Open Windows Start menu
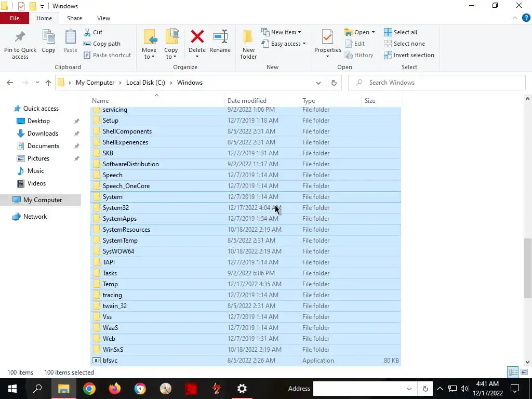 [x=12, y=389]
